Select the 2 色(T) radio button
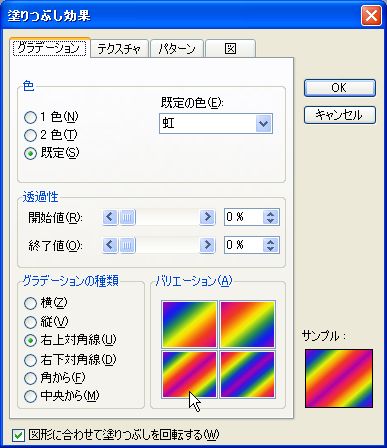 (x=30, y=135)
